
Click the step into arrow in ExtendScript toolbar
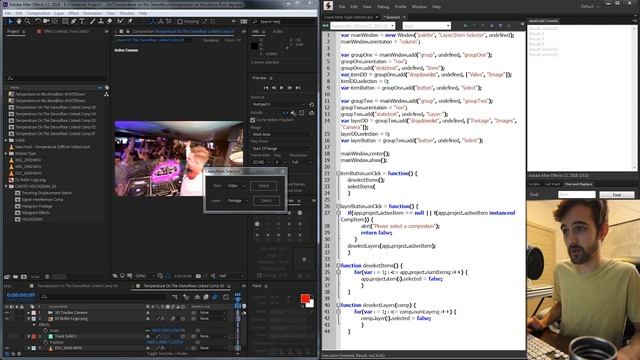[x=501, y=26]
